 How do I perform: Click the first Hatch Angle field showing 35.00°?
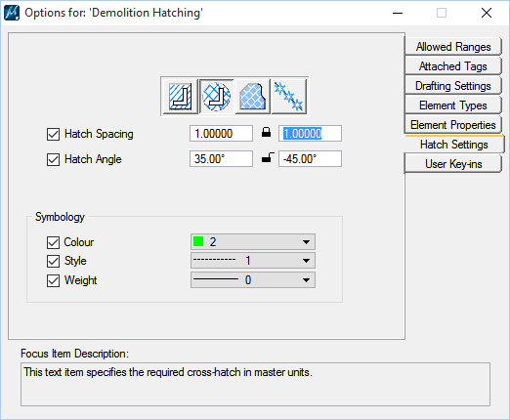coord(221,159)
